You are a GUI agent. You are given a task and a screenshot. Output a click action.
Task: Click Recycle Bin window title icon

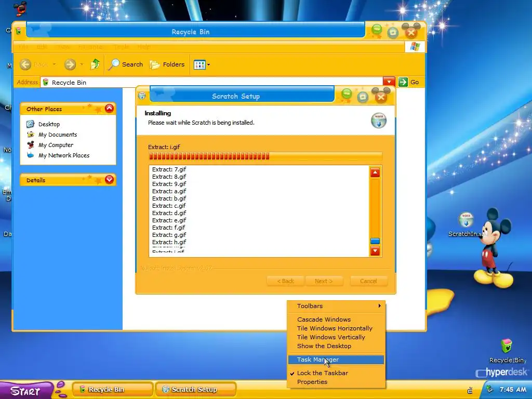[19, 31]
